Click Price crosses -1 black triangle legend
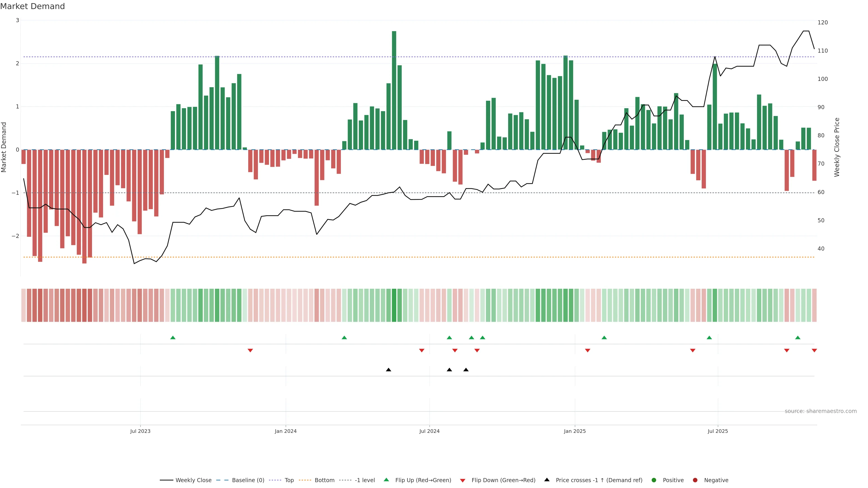The height and width of the screenshot is (488, 868). click(547, 480)
